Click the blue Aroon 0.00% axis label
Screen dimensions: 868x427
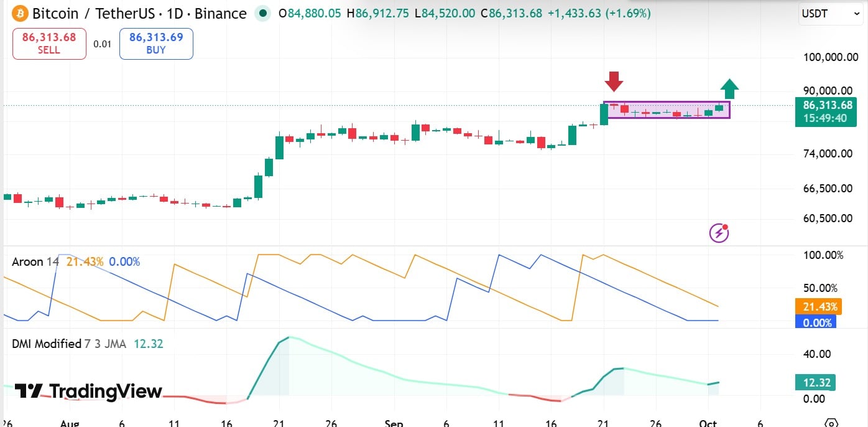pos(816,322)
